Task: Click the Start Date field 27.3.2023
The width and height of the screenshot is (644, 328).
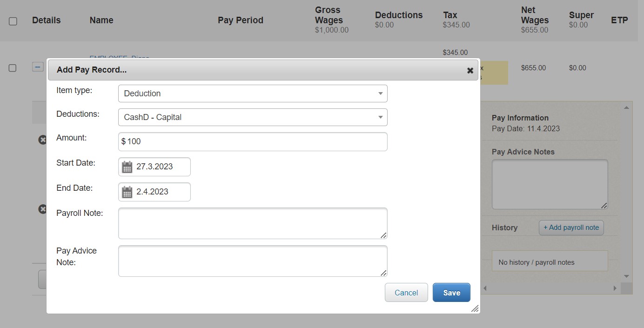Action: tap(154, 167)
